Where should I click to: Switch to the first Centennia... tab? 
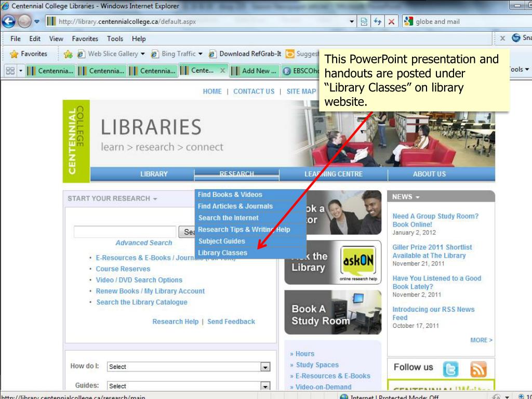pyautogui.click(x=50, y=71)
